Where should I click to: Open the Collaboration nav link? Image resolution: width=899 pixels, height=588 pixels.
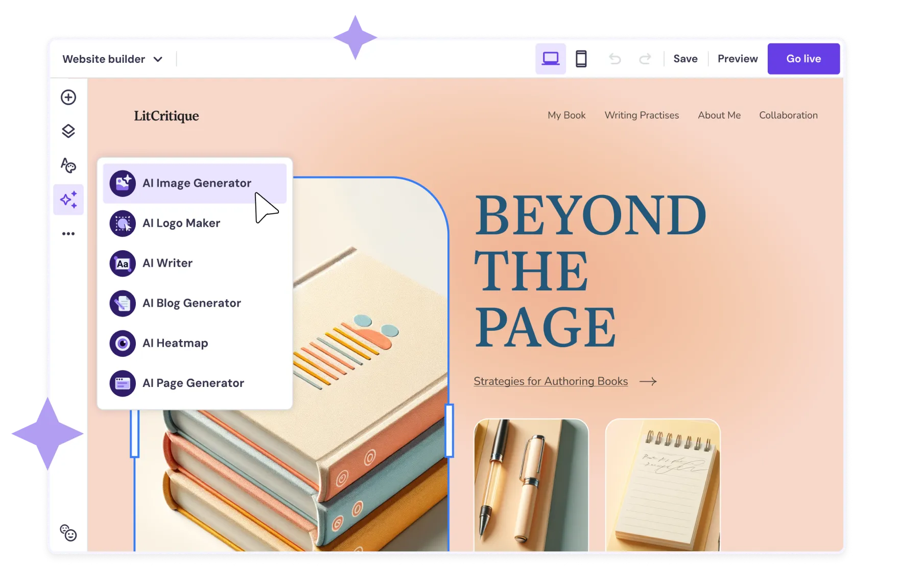pyautogui.click(x=788, y=115)
